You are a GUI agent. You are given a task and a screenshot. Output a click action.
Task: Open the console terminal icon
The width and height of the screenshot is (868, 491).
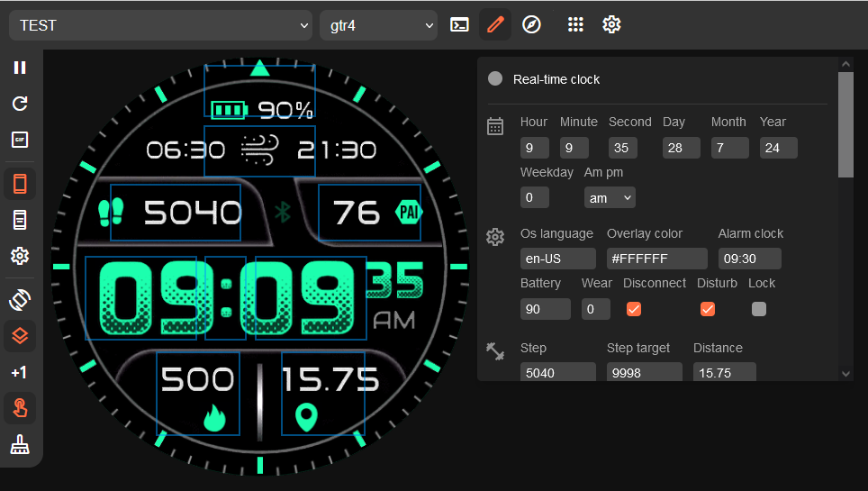[459, 25]
